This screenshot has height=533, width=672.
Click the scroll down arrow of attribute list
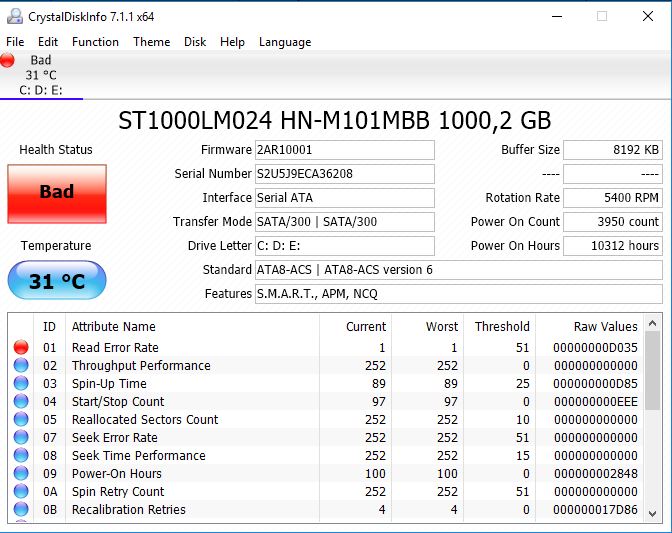652,513
